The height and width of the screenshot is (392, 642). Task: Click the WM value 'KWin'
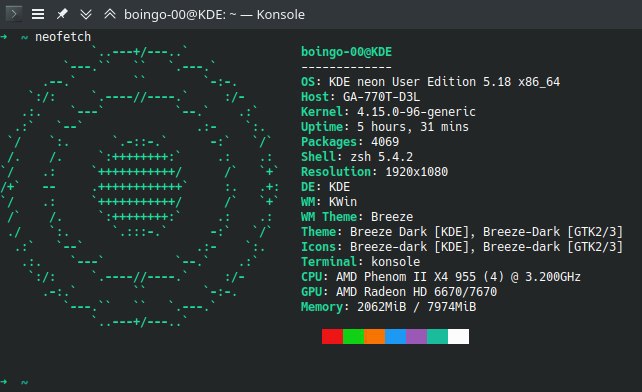(343, 202)
